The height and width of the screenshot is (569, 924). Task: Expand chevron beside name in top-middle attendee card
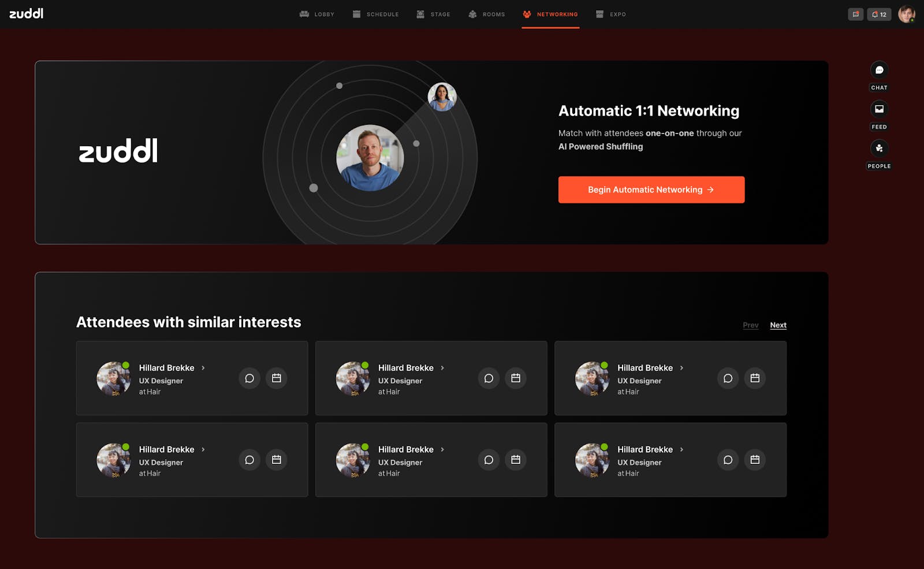point(442,368)
